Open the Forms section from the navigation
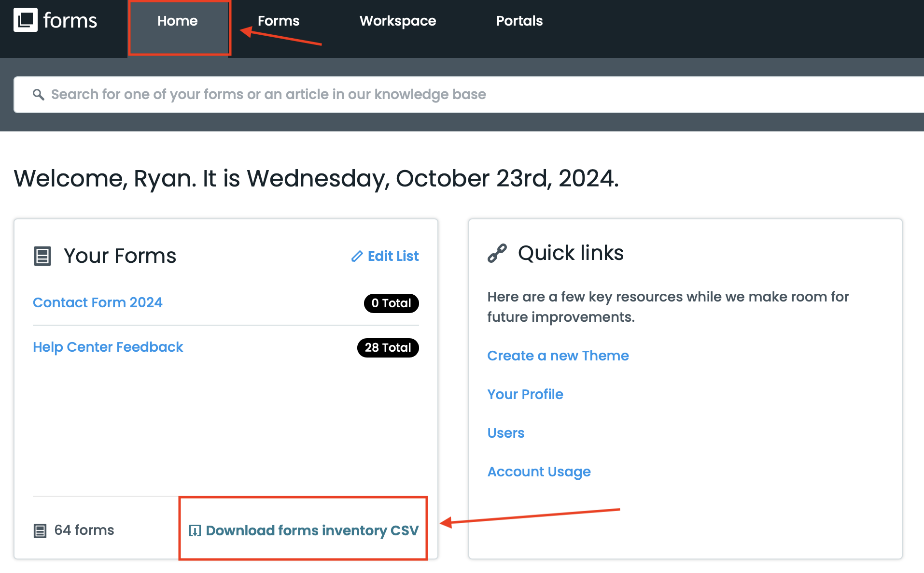 tap(279, 21)
